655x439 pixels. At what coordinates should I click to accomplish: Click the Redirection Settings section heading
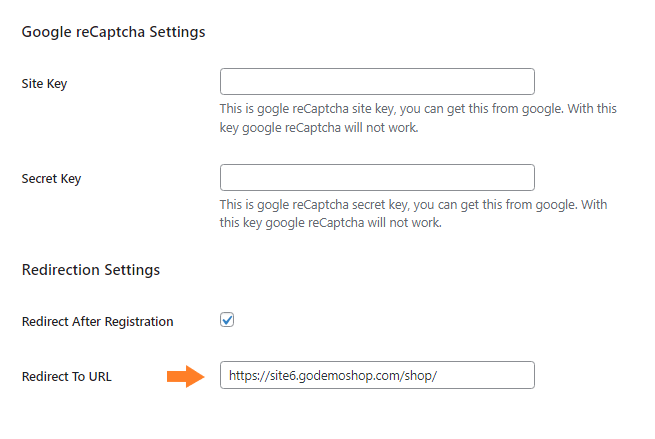tap(90, 270)
